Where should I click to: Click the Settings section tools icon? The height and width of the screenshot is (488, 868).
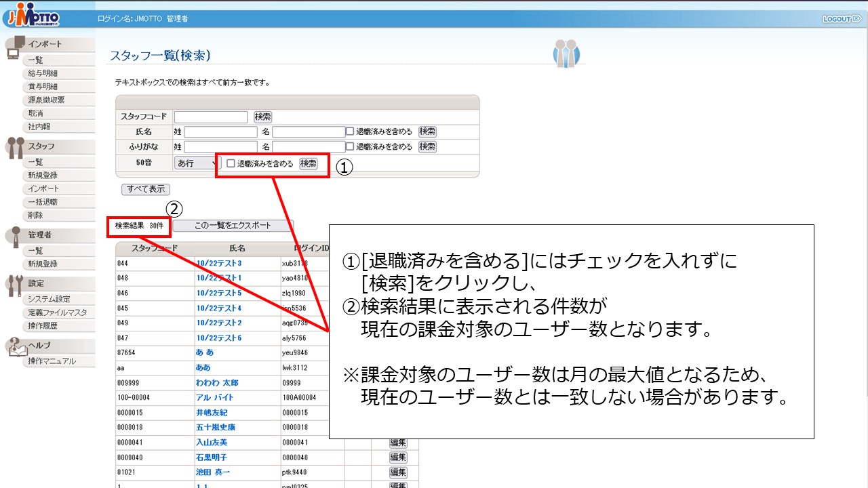point(16,285)
